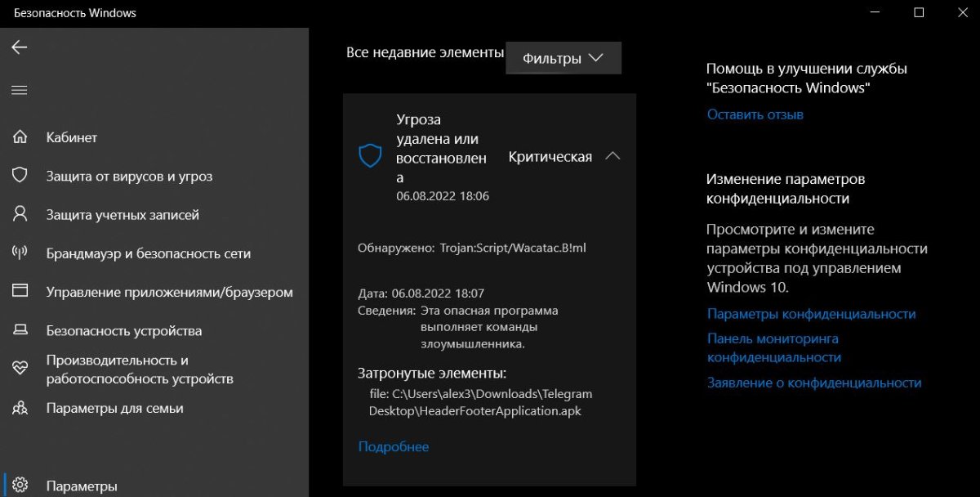The image size is (980, 497).
Task: Click the app and browser control icon
Action: click(x=20, y=292)
